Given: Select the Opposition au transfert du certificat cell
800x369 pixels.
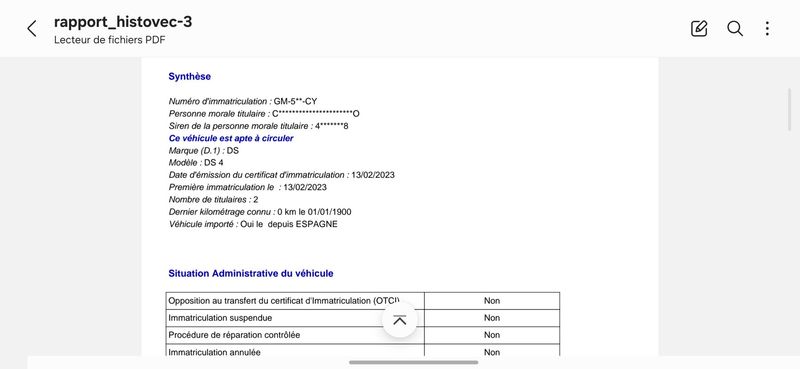Looking at the screenshot, I should tap(295, 301).
